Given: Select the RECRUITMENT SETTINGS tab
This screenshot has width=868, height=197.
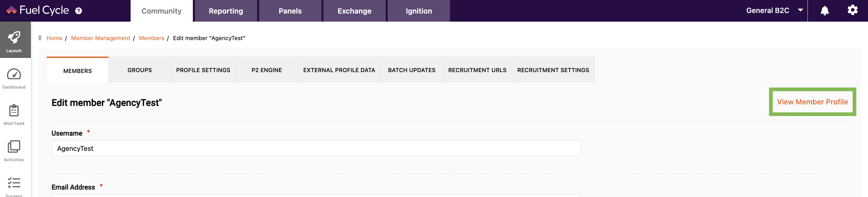Looking at the screenshot, I should tap(553, 70).
